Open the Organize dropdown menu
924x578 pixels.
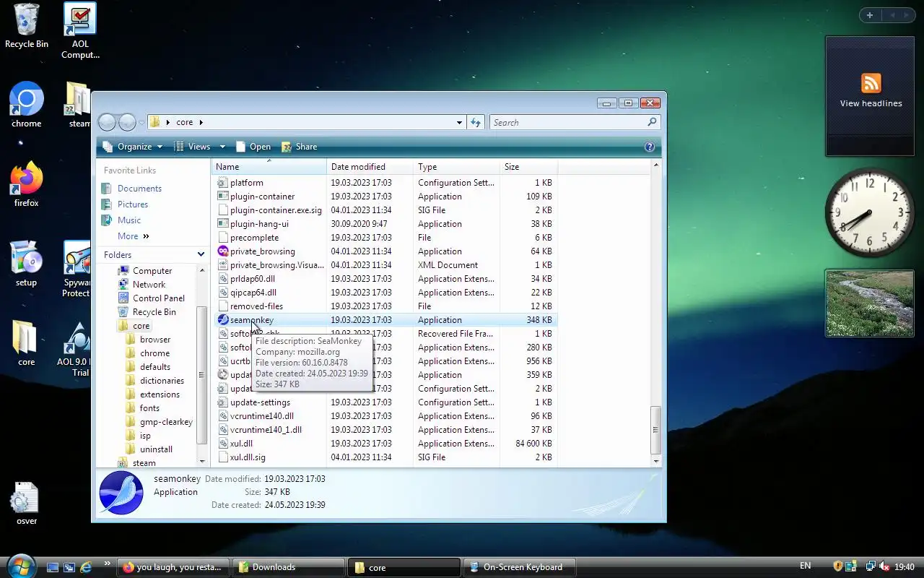[x=134, y=147]
